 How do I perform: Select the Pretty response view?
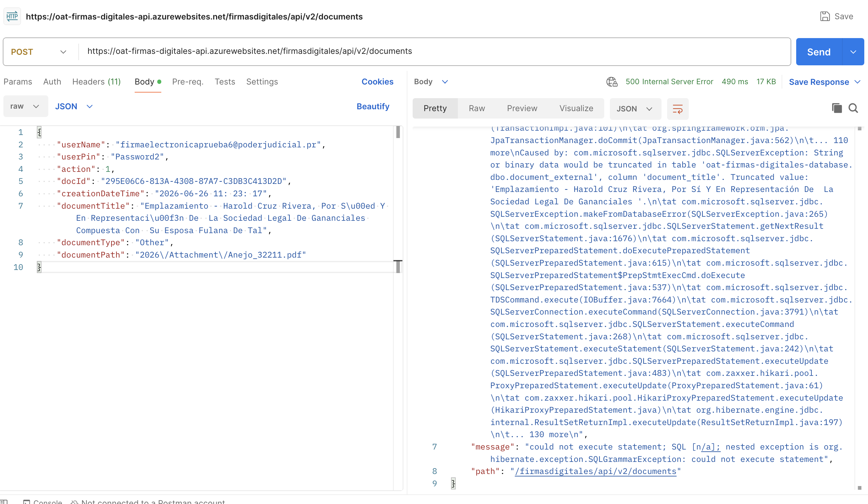click(x=435, y=109)
